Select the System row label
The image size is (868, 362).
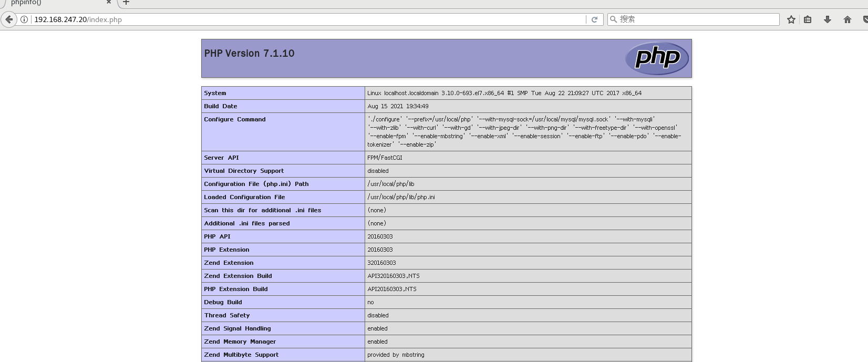(215, 93)
